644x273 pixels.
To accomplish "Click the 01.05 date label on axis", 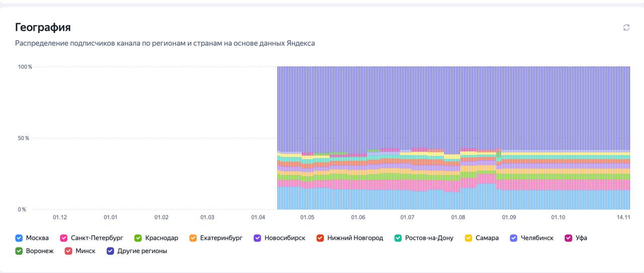I will tap(307, 217).
